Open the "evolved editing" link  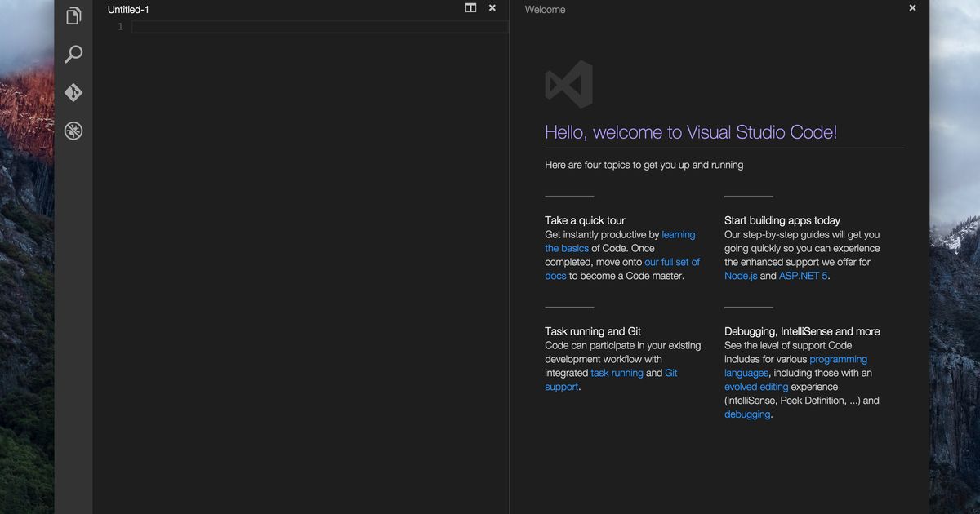click(x=756, y=388)
